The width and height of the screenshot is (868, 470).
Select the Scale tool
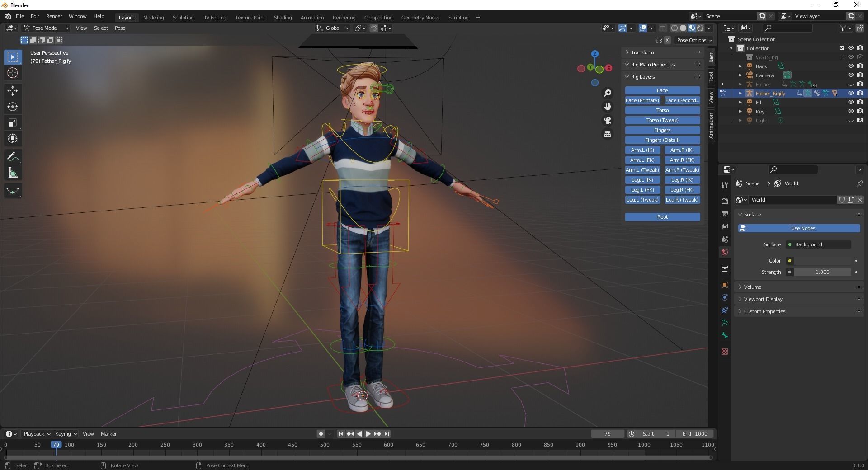click(13, 122)
